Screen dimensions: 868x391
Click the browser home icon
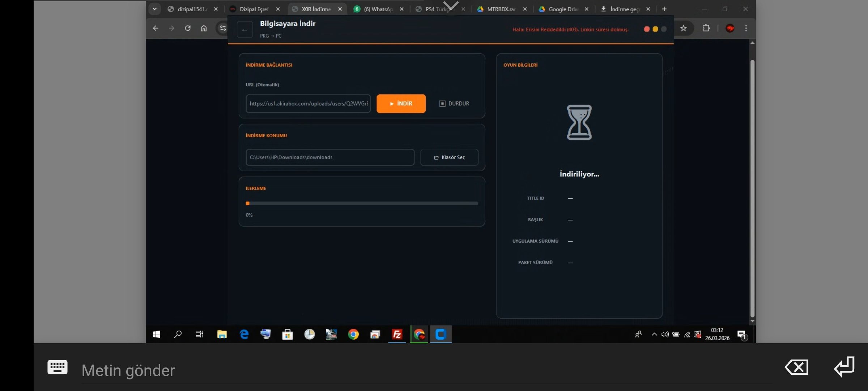204,28
